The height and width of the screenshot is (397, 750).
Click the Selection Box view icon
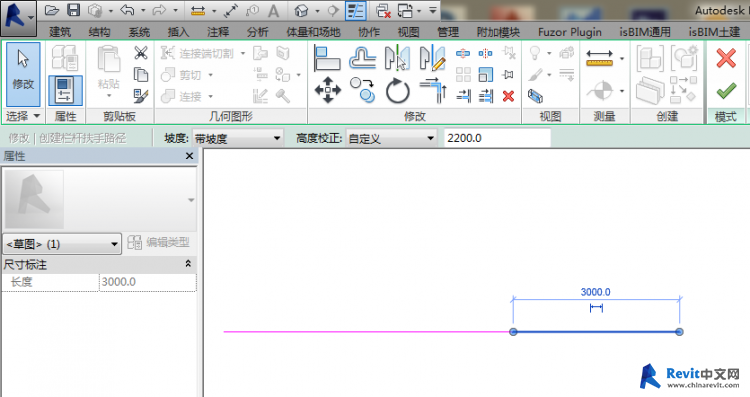[x=535, y=96]
